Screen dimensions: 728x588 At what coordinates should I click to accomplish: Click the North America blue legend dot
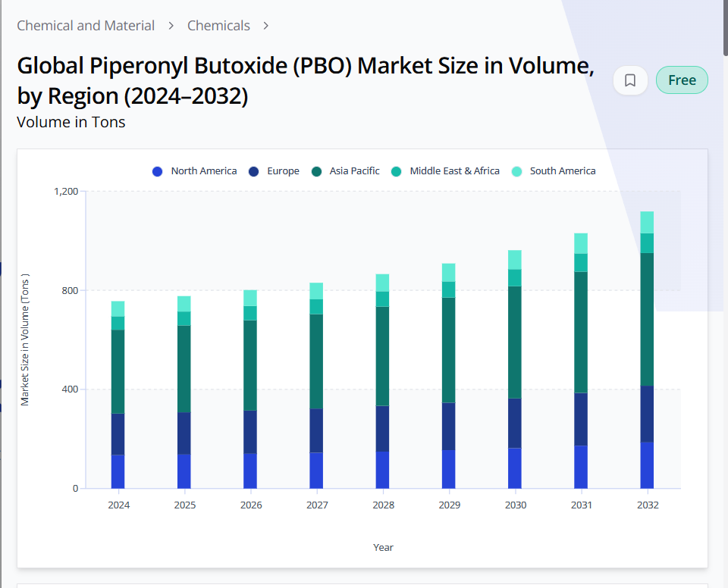158,171
